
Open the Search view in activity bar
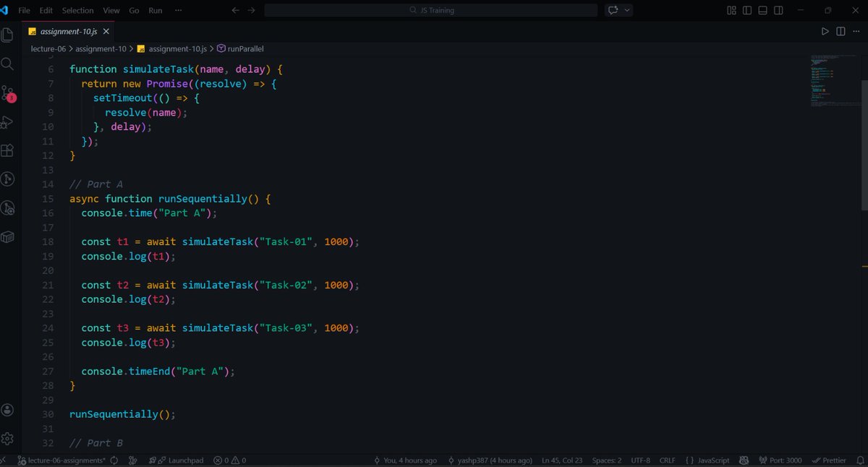(x=7, y=64)
